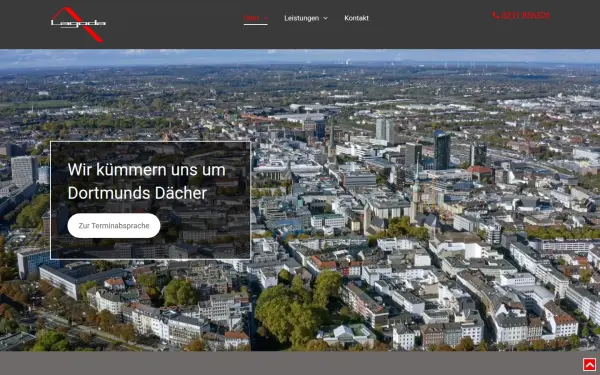Expand the Start dropdown chevron

coord(266,18)
